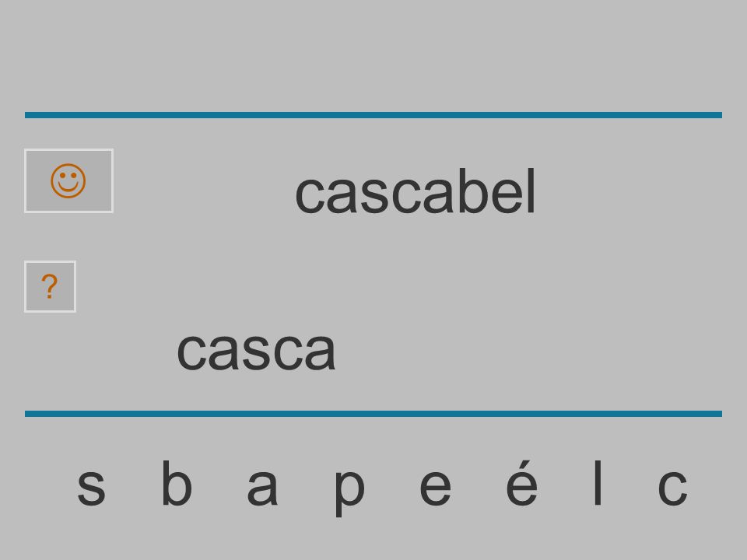This screenshot has height=560, width=747.
Task: Select the letter s tile
Action: pyautogui.click(x=91, y=487)
